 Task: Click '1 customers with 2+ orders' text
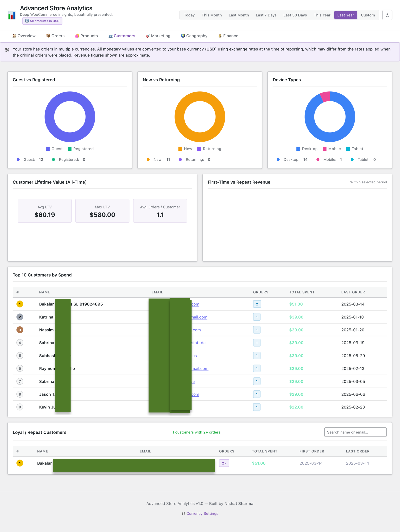click(x=196, y=432)
